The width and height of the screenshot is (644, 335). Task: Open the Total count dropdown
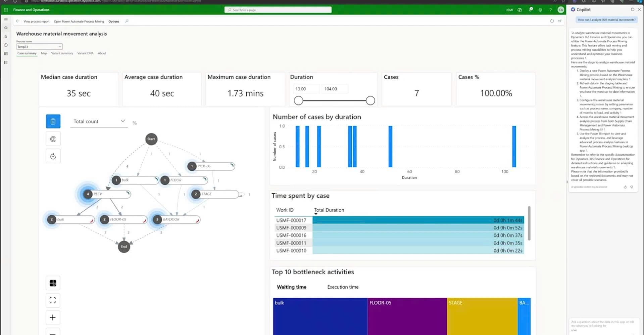(99, 121)
